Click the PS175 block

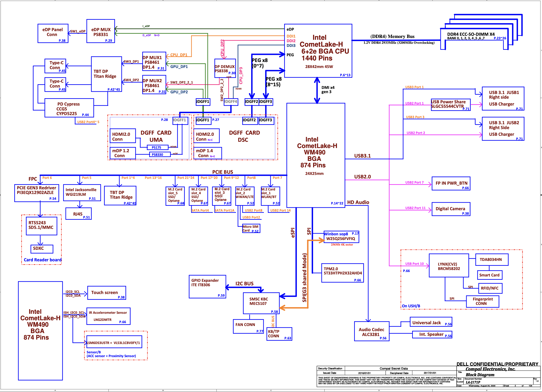(158, 147)
